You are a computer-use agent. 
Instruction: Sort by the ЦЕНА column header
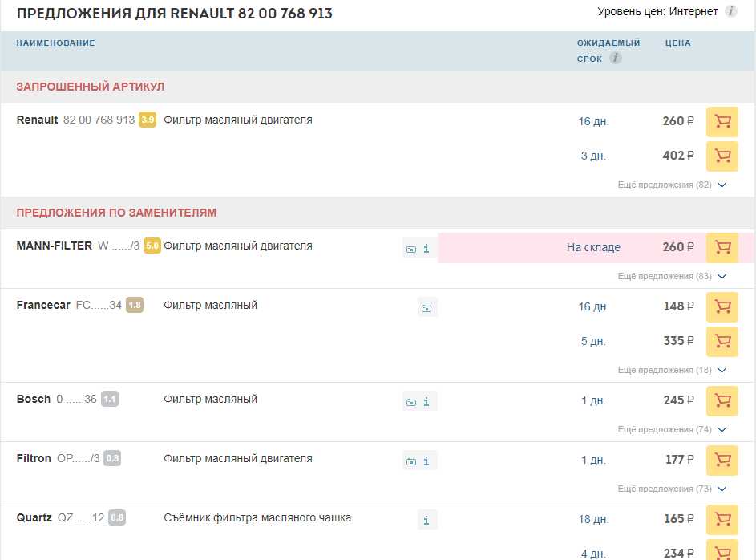pyautogui.click(x=677, y=43)
